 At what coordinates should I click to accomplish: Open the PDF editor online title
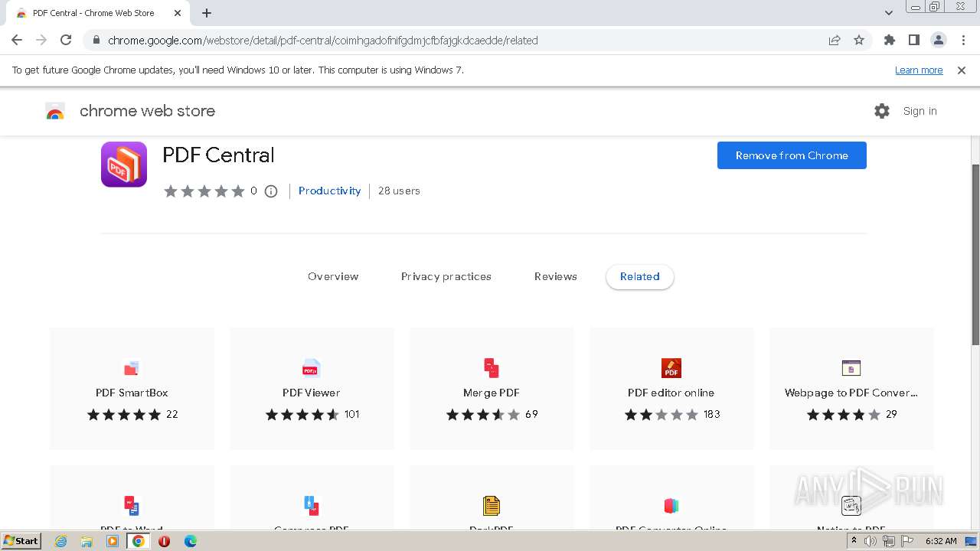(671, 393)
